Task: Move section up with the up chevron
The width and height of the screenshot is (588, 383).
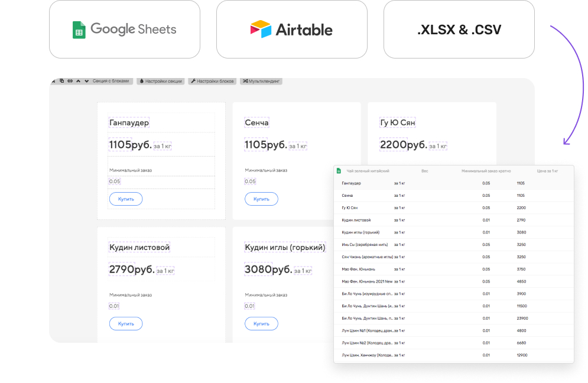Action: tap(79, 81)
